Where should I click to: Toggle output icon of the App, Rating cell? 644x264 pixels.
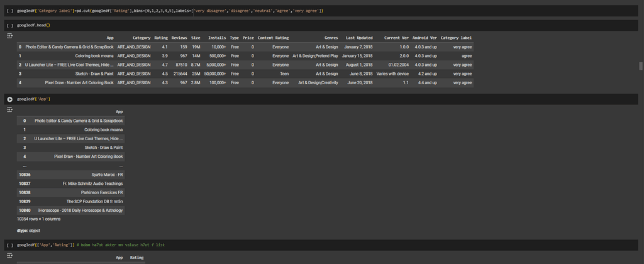pyautogui.click(x=10, y=256)
